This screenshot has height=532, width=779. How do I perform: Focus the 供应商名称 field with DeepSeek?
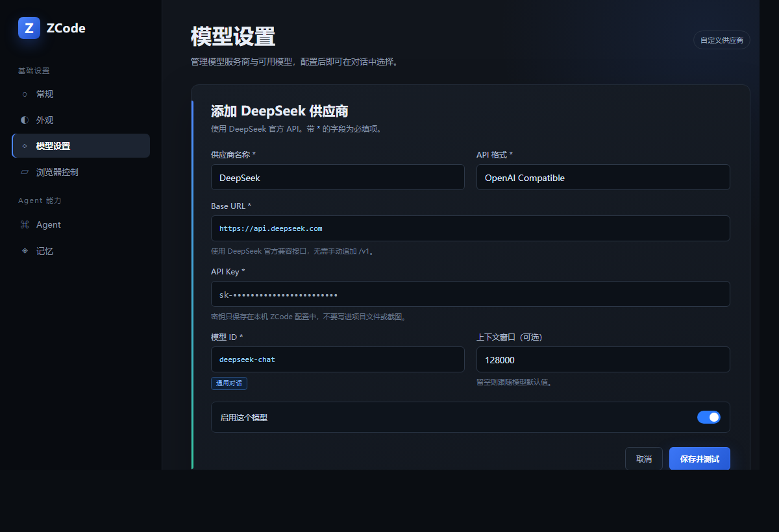point(338,177)
